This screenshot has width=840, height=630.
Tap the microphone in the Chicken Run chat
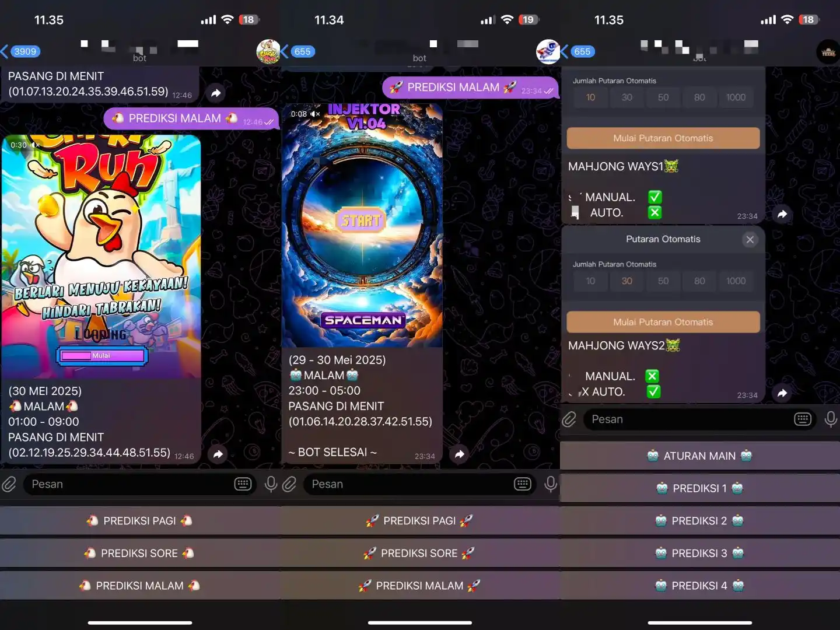point(271,484)
